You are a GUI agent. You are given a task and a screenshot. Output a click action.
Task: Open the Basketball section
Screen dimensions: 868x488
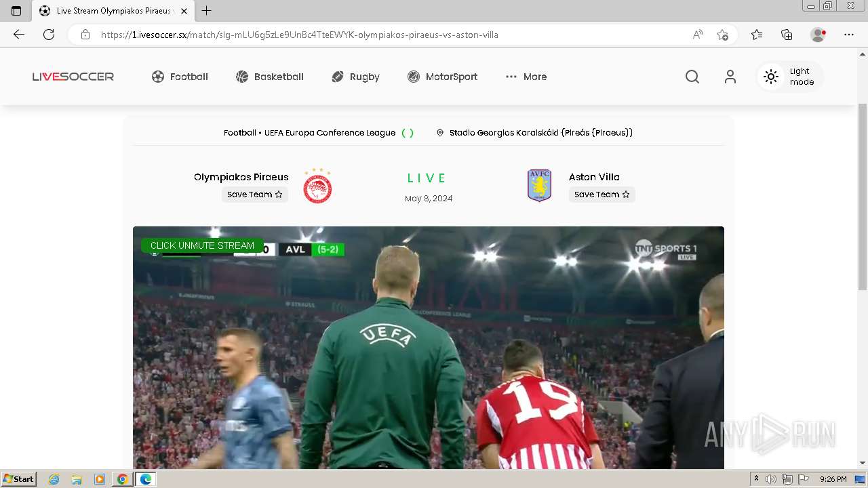269,77
